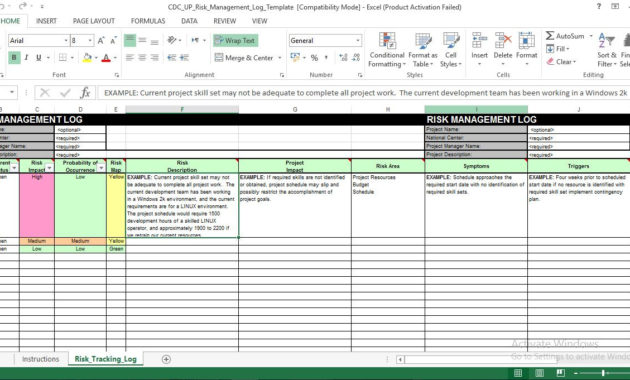Toggle Underline formatting
This screenshot has height=380, width=630.
pos(39,57)
